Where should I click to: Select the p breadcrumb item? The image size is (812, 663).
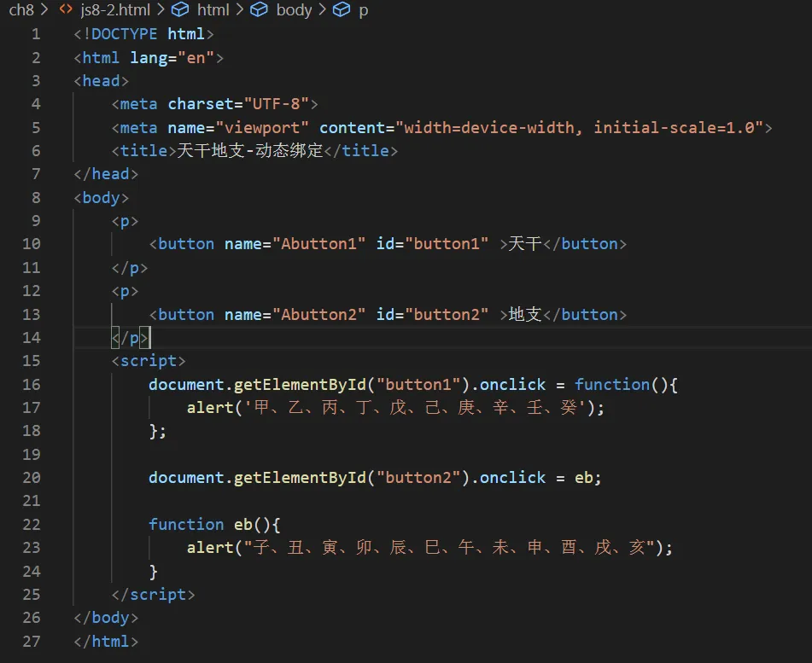click(x=364, y=10)
